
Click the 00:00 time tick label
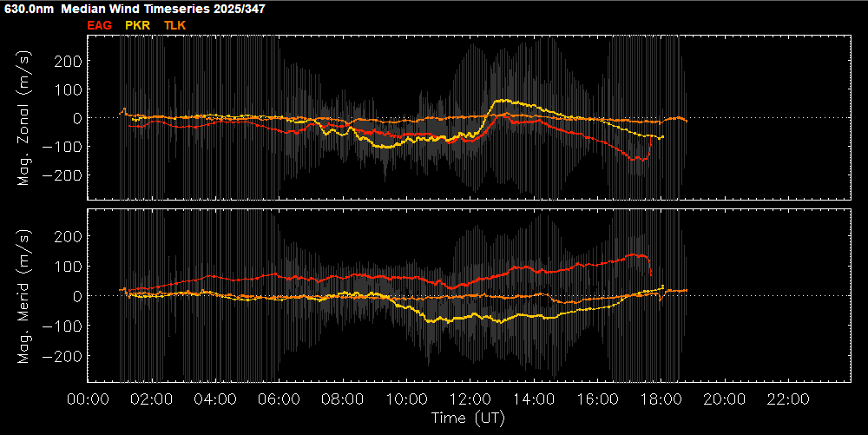coord(87,399)
